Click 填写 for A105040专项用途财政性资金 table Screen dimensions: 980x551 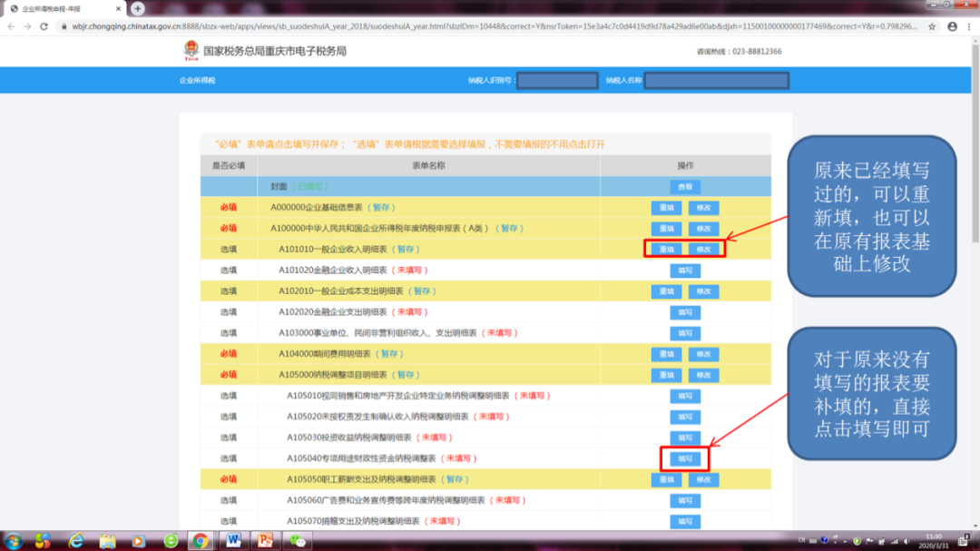pos(685,458)
